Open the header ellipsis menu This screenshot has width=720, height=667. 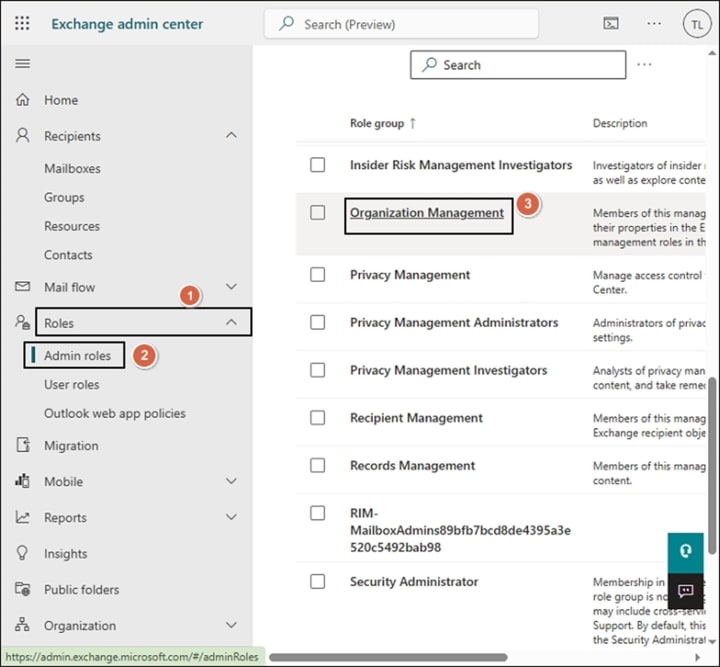coord(654,23)
